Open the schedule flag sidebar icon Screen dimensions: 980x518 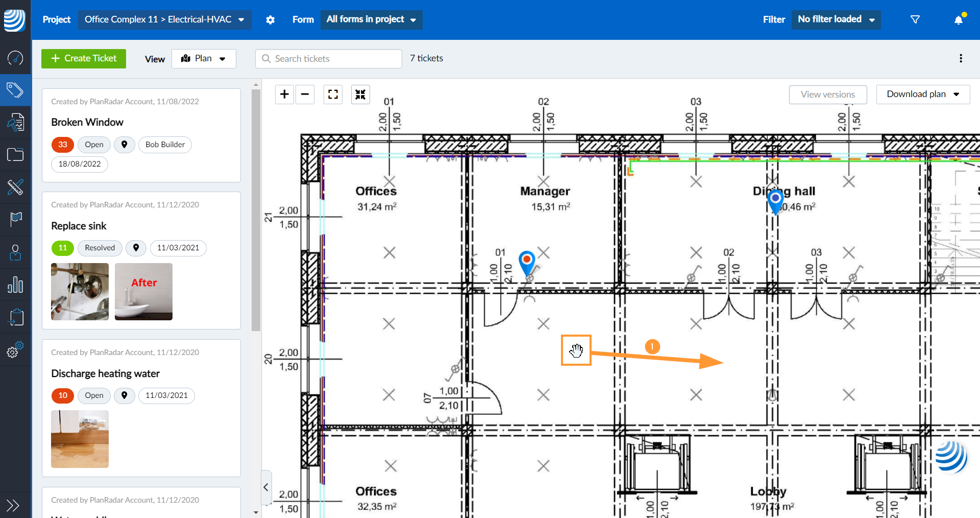(x=15, y=219)
